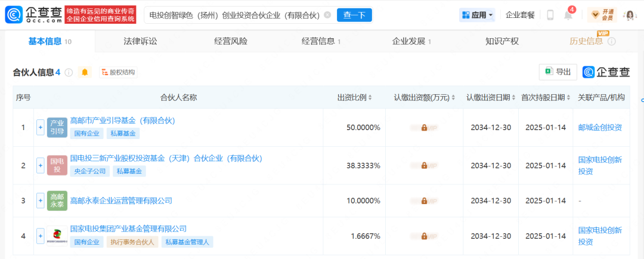The image size is (644, 259).
Task: Open the notification bell with badge
Action: pos(568,16)
